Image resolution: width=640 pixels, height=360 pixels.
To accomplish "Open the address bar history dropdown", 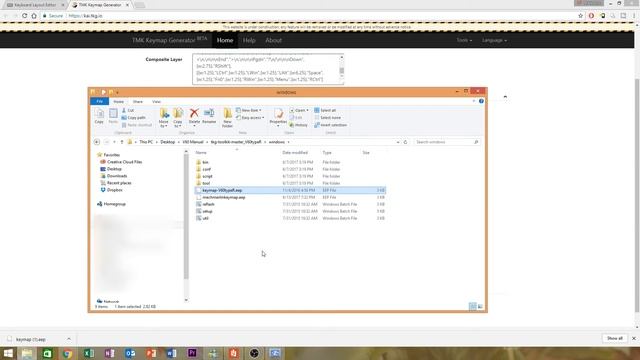I will [x=398, y=142].
